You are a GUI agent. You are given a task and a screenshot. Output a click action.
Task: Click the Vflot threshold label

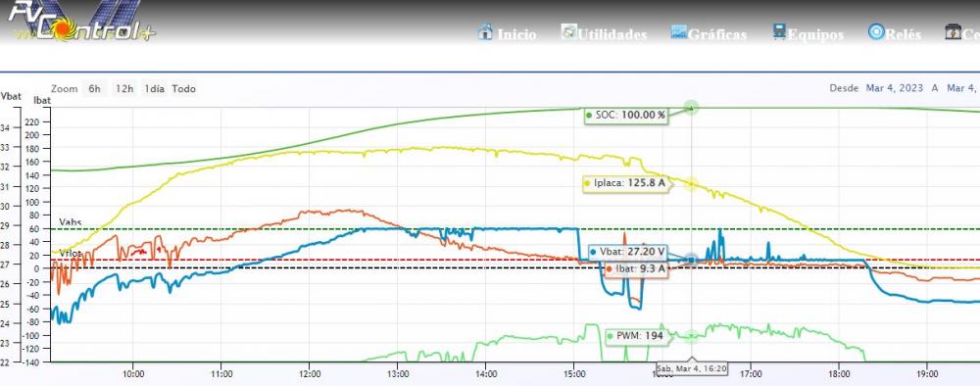(70, 254)
